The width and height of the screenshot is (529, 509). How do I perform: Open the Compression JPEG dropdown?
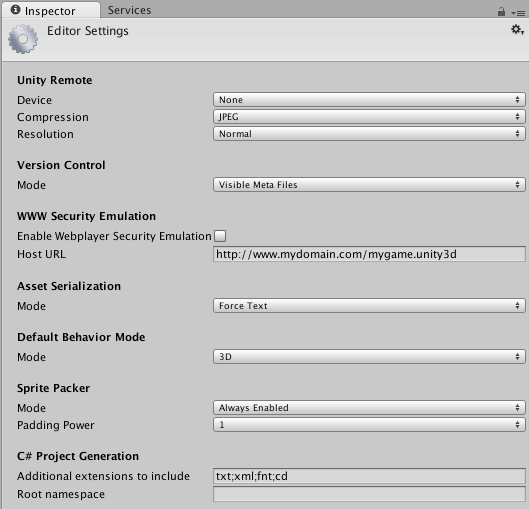coord(369,117)
